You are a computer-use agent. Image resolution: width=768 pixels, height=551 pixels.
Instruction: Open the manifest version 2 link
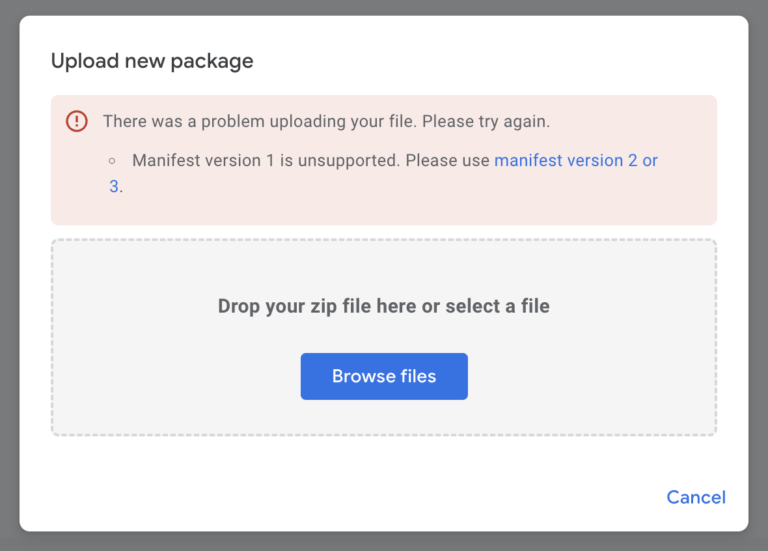coord(575,160)
